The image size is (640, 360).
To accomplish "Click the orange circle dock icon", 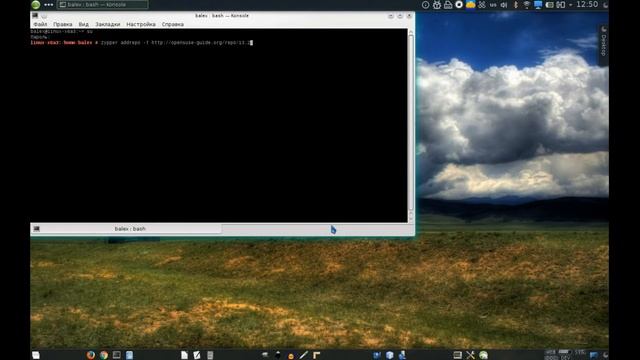I will [x=291, y=356].
